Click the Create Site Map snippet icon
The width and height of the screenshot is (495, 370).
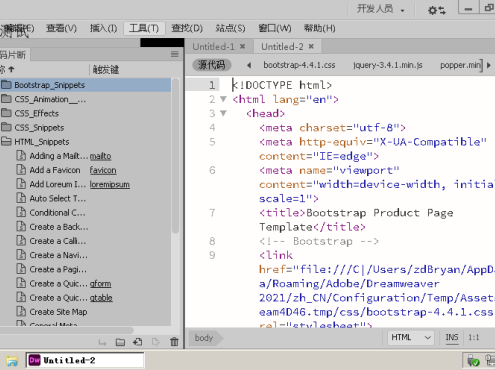coord(21,312)
